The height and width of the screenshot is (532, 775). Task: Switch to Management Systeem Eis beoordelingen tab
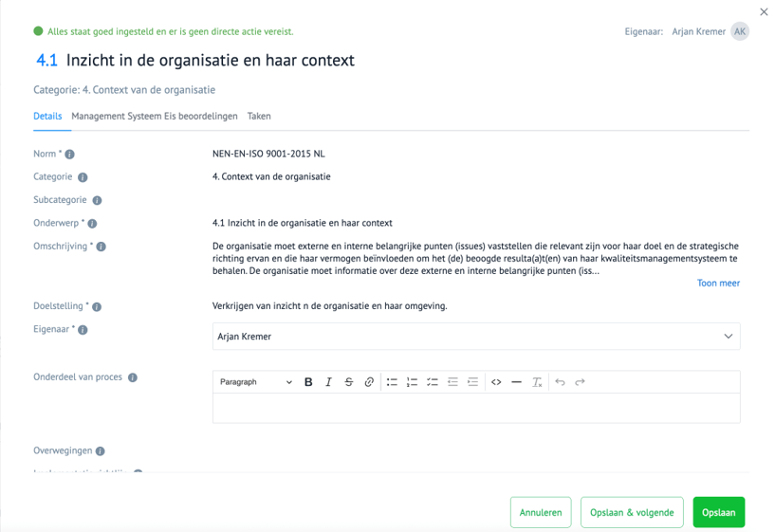coord(155,117)
